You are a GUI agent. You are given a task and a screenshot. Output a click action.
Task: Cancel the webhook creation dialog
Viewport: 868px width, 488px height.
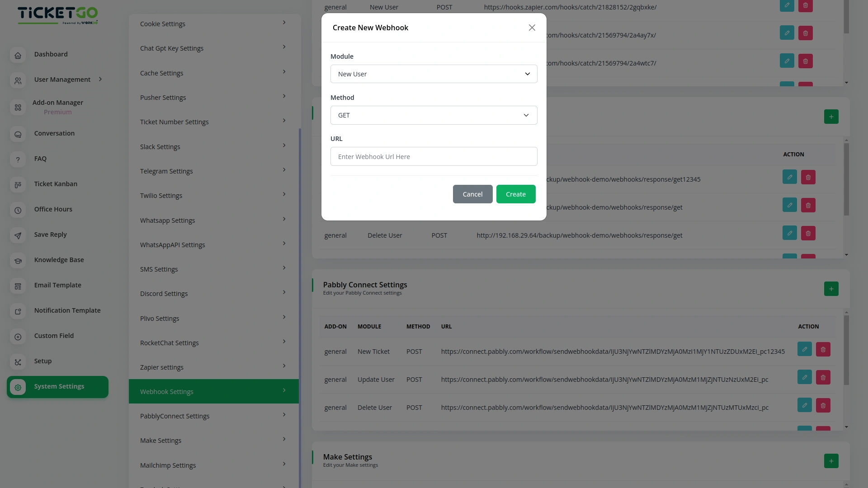(x=472, y=194)
